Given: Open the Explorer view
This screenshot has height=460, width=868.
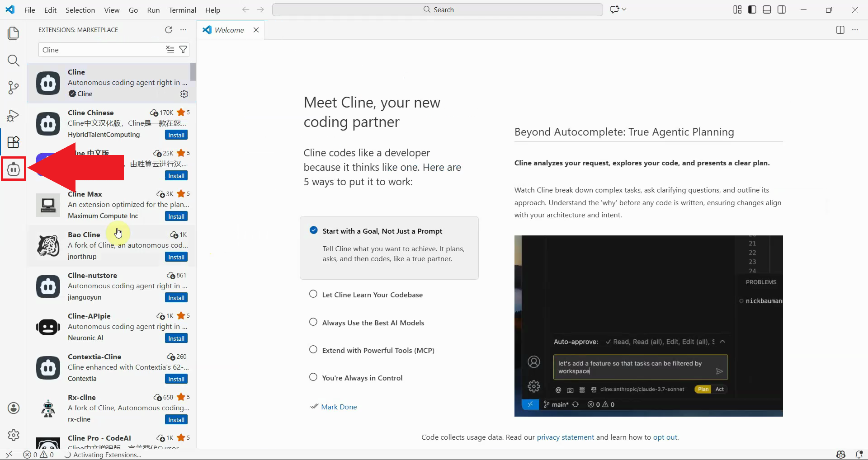Looking at the screenshot, I should coord(14,33).
